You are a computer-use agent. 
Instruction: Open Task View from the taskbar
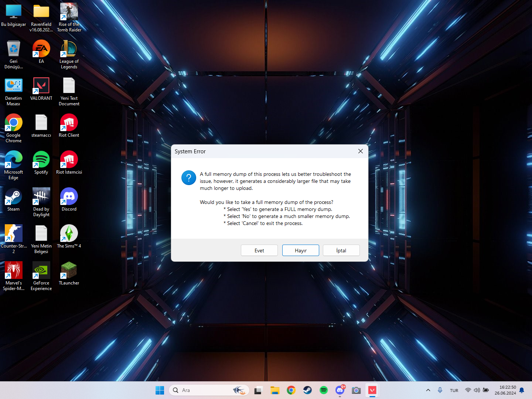pyautogui.click(x=258, y=390)
